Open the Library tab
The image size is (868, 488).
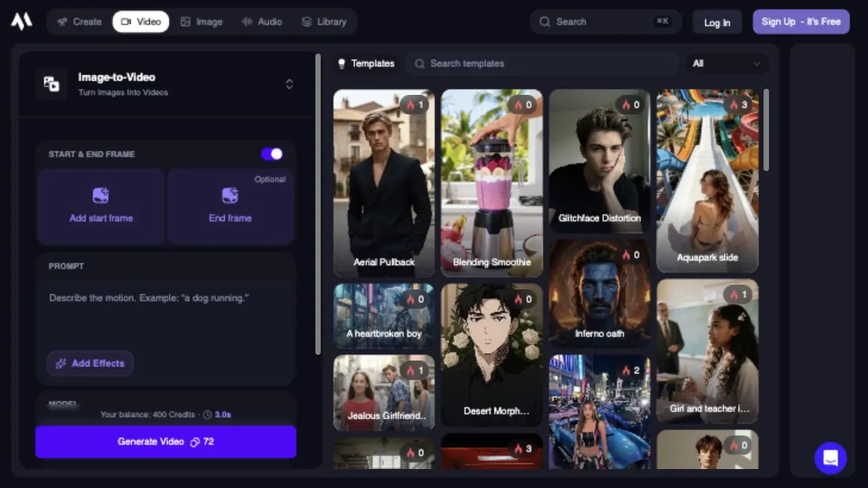pyautogui.click(x=324, y=22)
